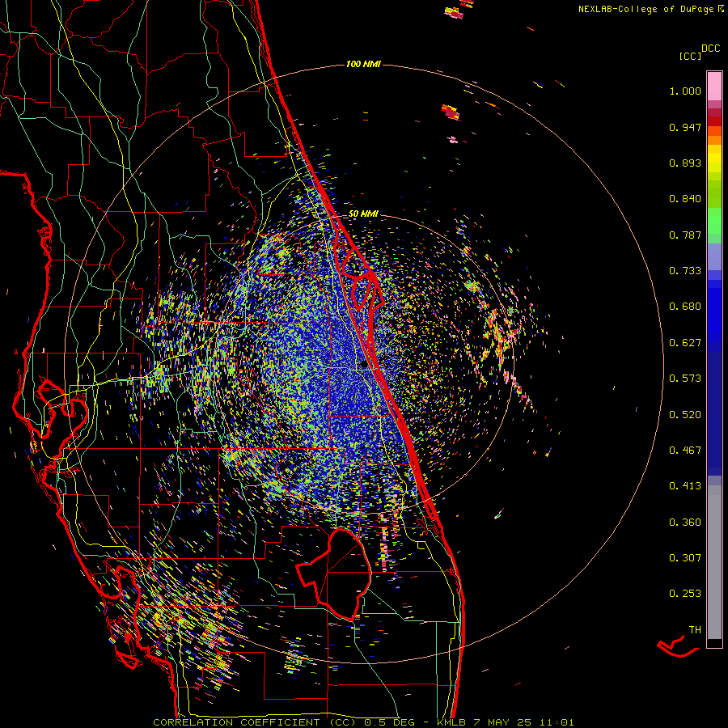This screenshot has width=728, height=728.
Task: Click the 0.253 scale value
Action: [685, 594]
